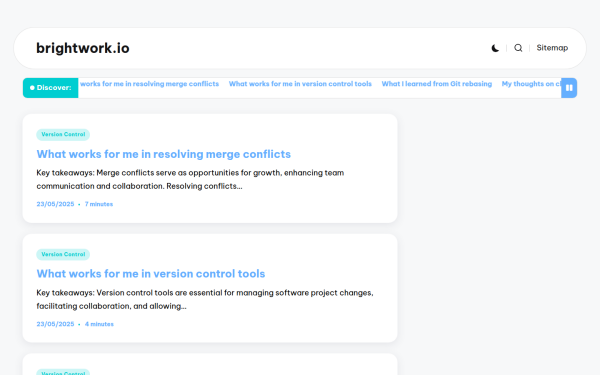Click the merge conflicts article excerpt text
The image size is (600, 375).
(x=190, y=179)
